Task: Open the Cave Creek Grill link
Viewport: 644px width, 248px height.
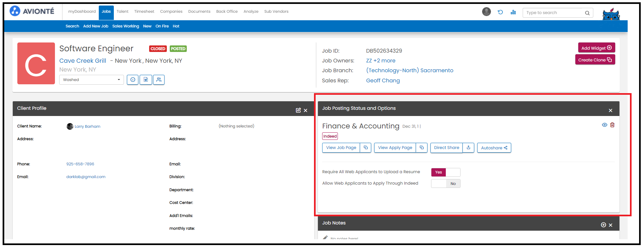Action: (82, 61)
